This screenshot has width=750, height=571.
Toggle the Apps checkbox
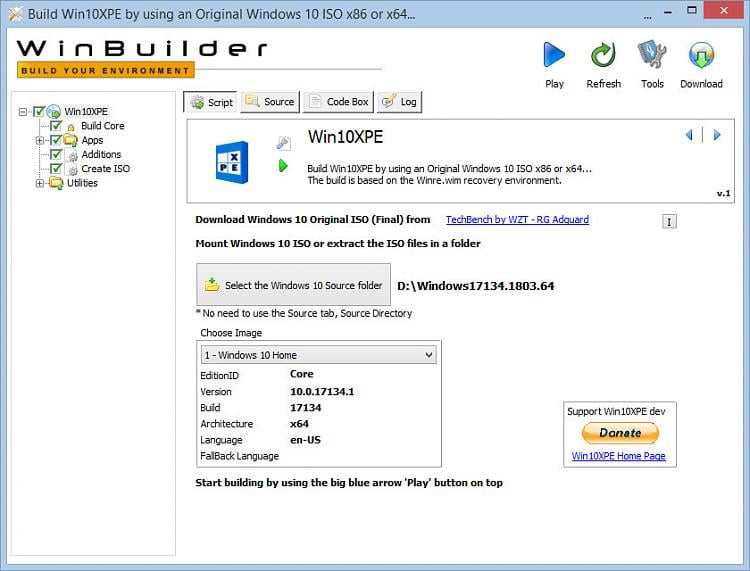[x=56, y=140]
